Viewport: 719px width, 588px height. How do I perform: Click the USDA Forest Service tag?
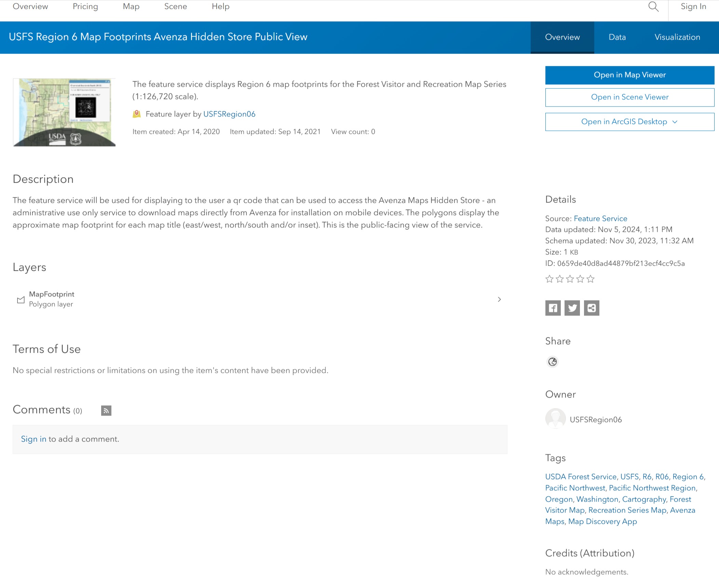click(581, 477)
